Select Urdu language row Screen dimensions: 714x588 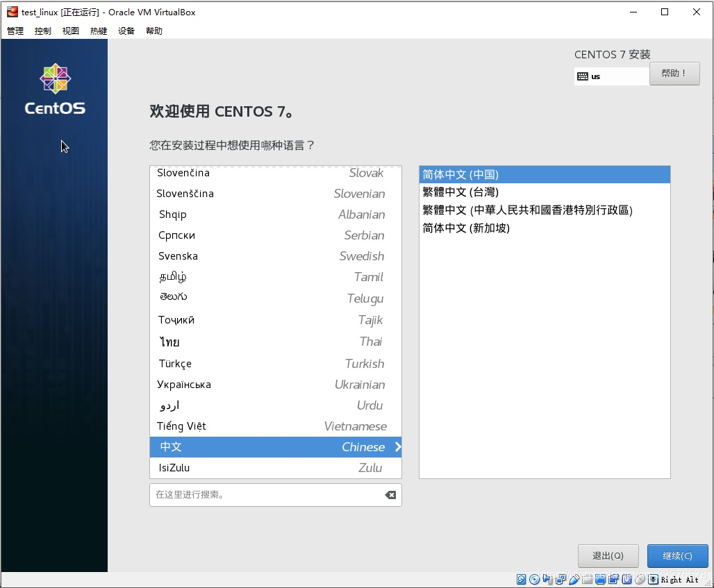(x=276, y=405)
